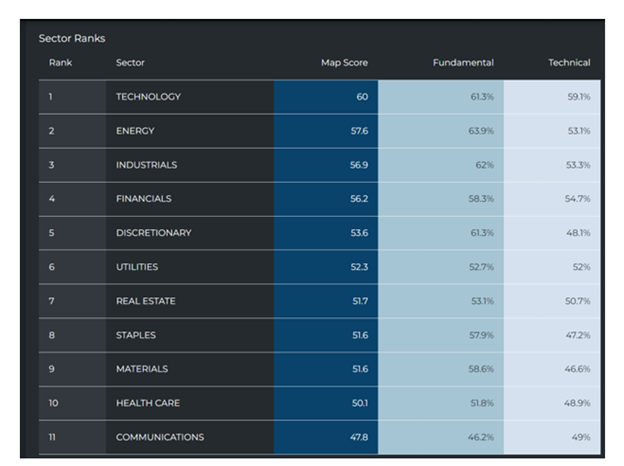Viewport: 624px width, 466px height.
Task: Click the COMMUNICATIONS sector name
Action: (160, 437)
